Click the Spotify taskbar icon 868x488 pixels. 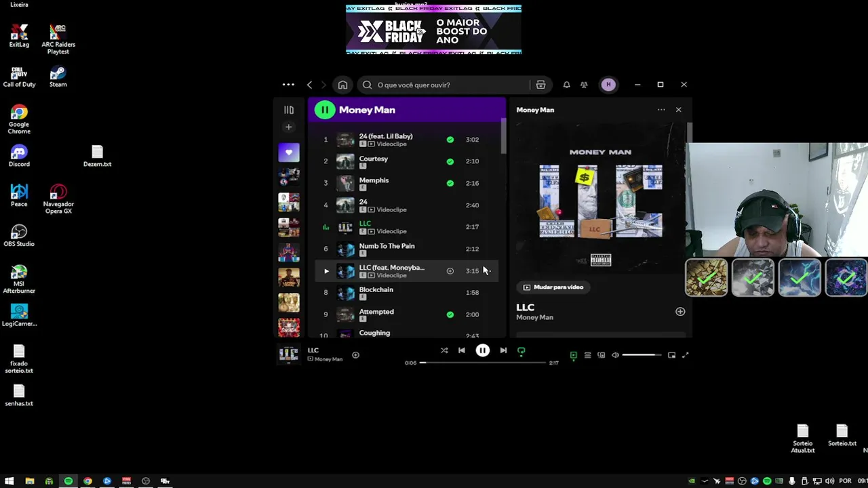(x=68, y=481)
